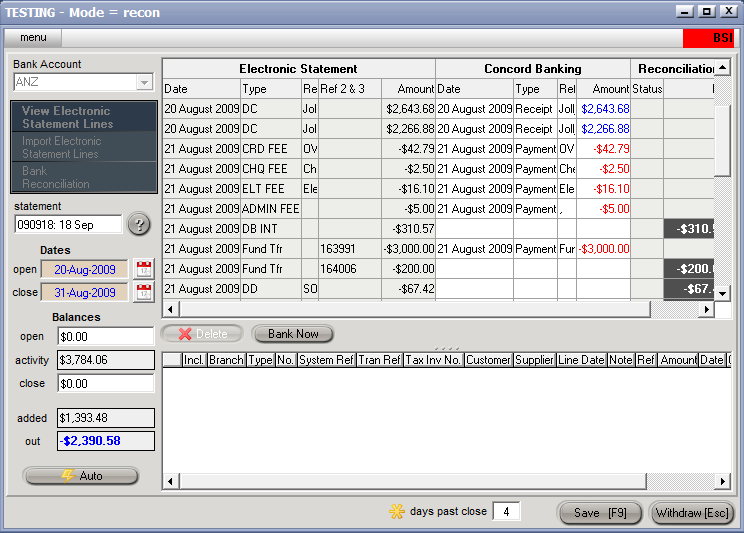Open the calendar picker for close date
This screenshot has height=533, width=744.
click(144, 292)
